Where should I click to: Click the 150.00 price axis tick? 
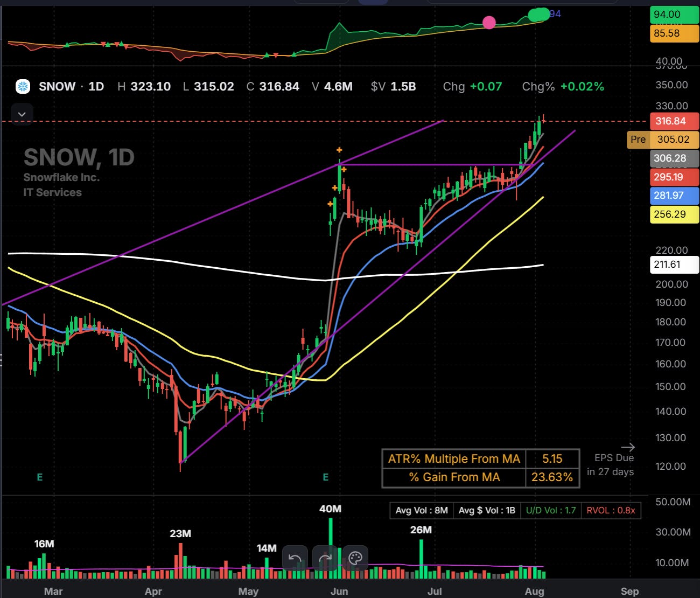click(x=671, y=387)
